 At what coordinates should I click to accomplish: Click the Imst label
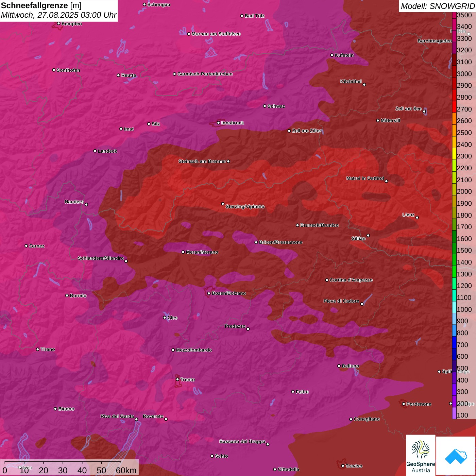click(129, 129)
